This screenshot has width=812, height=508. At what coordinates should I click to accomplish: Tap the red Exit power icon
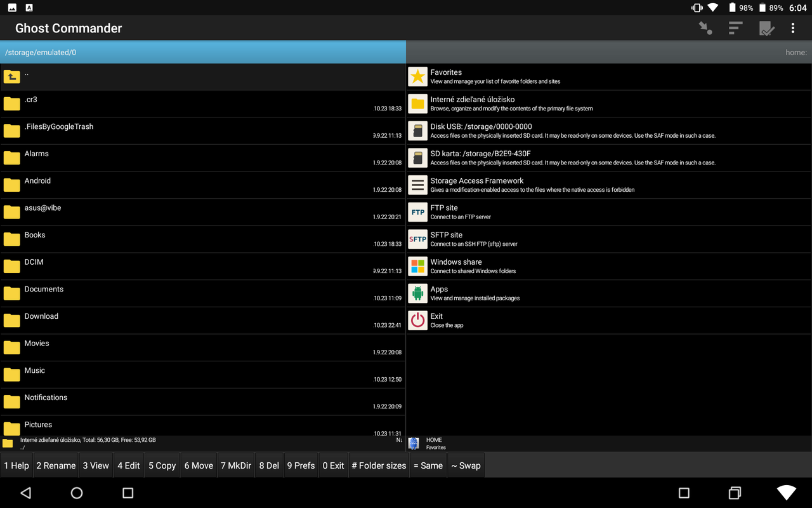(x=417, y=321)
